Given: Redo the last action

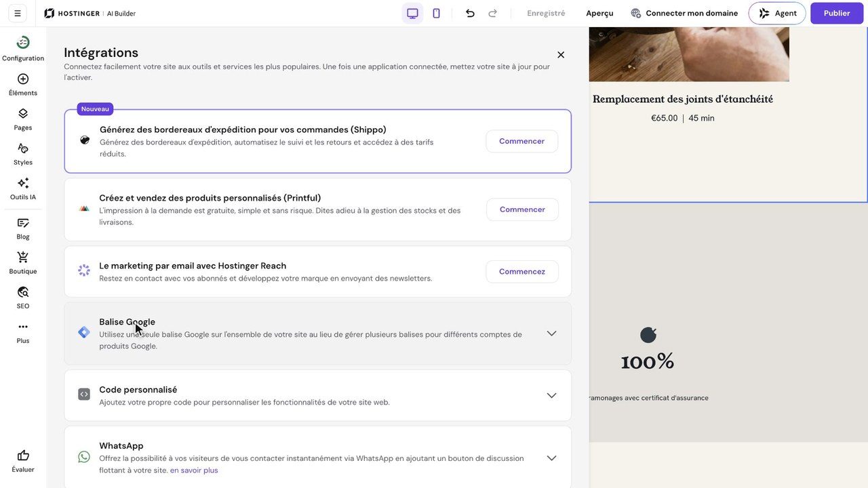Looking at the screenshot, I should tap(493, 13).
